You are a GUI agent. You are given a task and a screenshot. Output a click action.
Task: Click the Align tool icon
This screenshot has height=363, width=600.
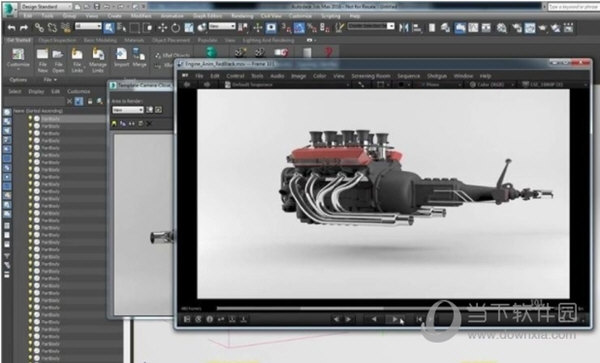(417, 28)
